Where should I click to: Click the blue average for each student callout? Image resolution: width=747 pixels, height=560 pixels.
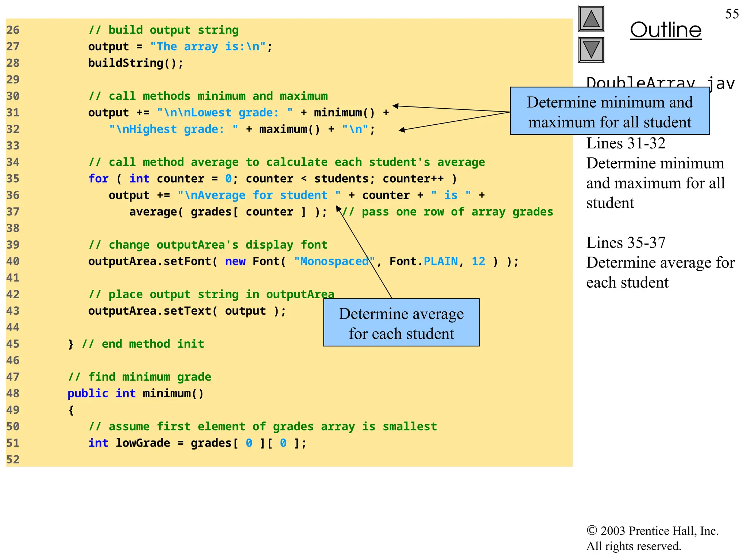[x=401, y=323]
